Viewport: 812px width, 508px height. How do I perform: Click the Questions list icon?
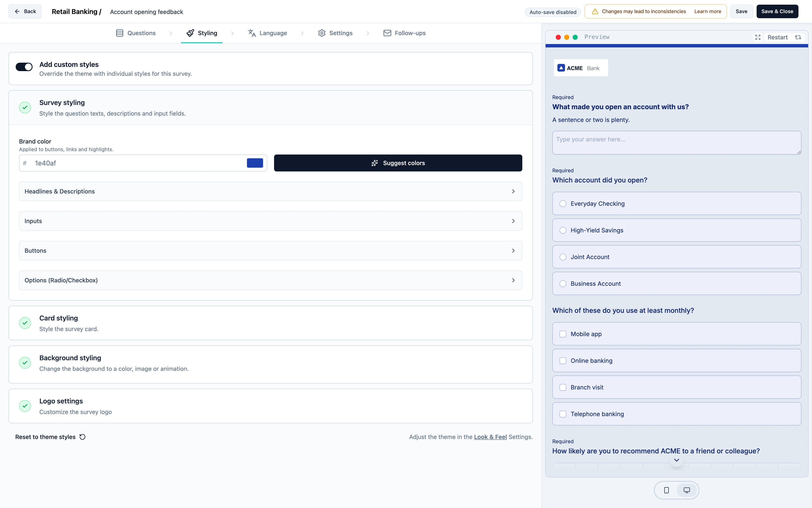point(119,33)
